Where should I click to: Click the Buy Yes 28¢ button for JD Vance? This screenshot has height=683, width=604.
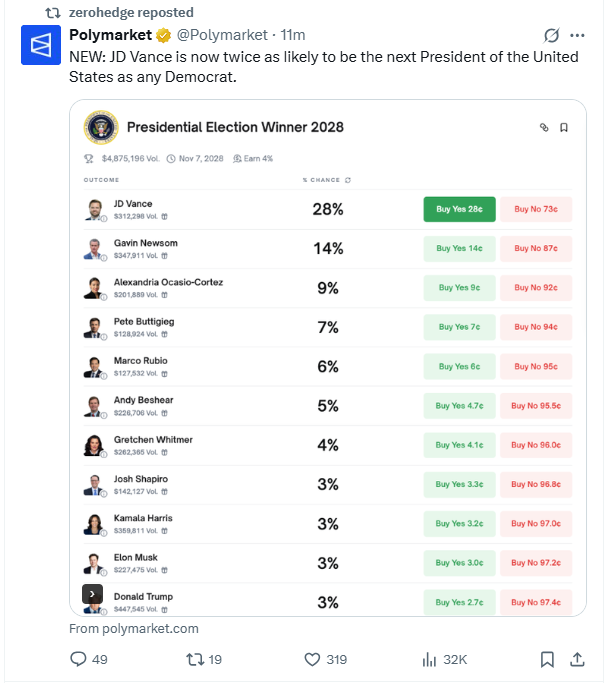459,209
